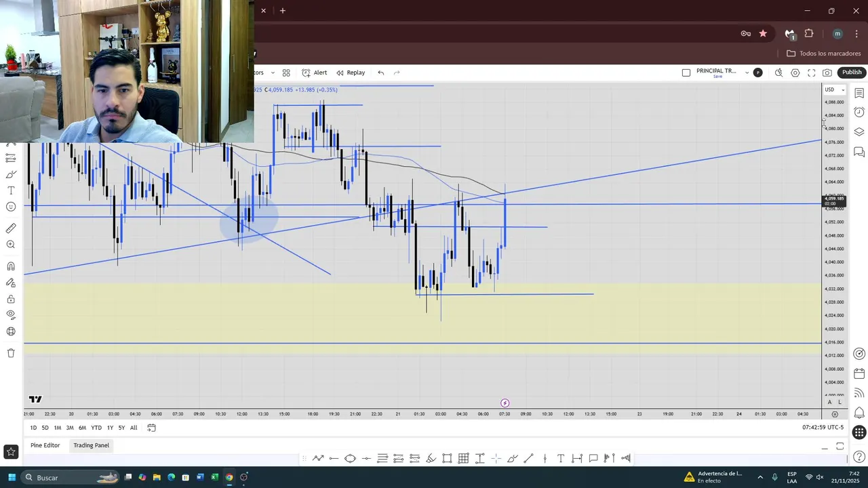Open the watchlist panel icon on right

859,93
